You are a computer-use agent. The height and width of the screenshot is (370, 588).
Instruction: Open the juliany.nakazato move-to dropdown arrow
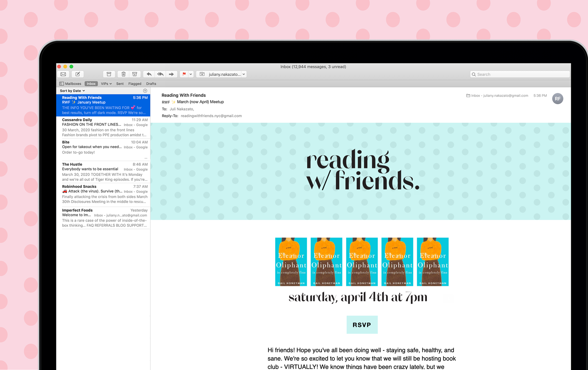[244, 74]
